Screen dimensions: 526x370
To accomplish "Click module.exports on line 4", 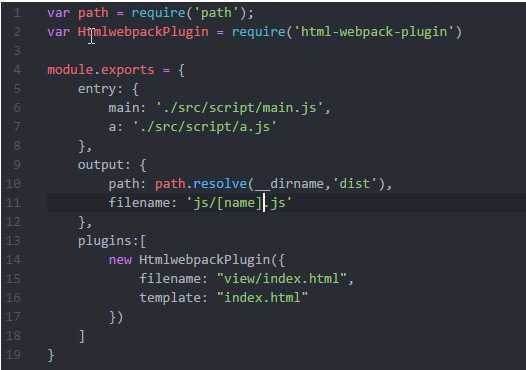I will pyautogui.click(x=101, y=70).
